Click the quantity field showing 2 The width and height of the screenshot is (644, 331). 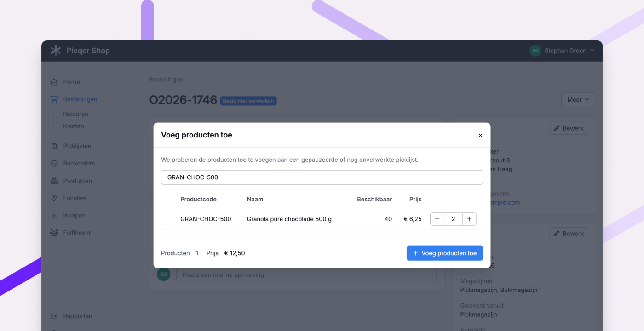pyautogui.click(x=453, y=219)
